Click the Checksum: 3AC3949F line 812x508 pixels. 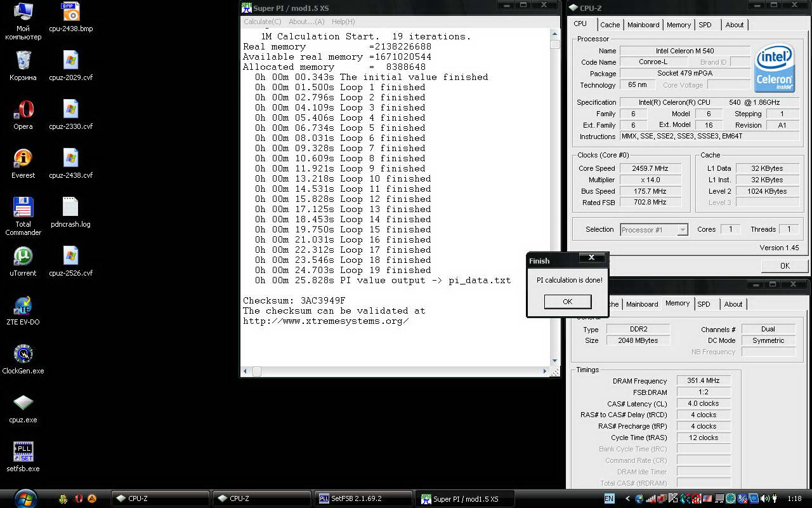point(294,301)
